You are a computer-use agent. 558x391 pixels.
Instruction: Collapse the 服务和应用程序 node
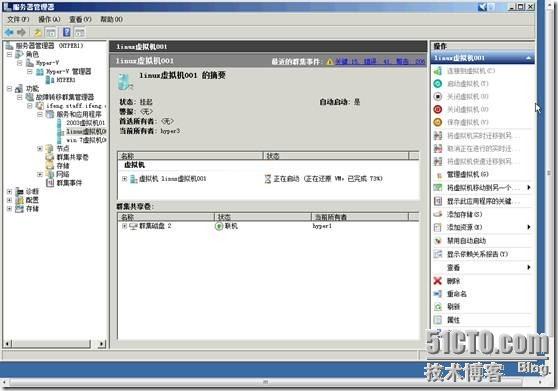point(40,114)
